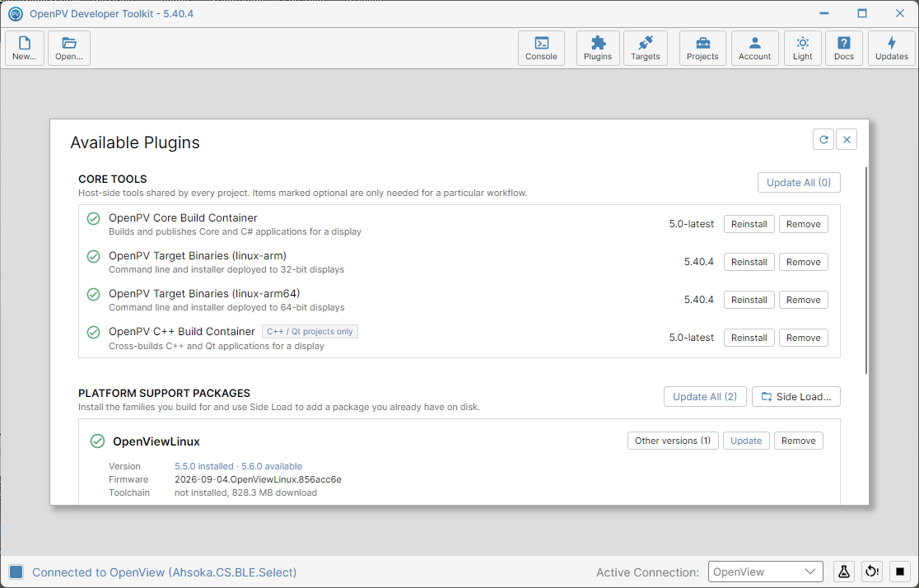Reinstall OpenPV Target Binaries (linux-arm64)
Image resolution: width=919 pixels, height=588 pixels.
tap(749, 300)
